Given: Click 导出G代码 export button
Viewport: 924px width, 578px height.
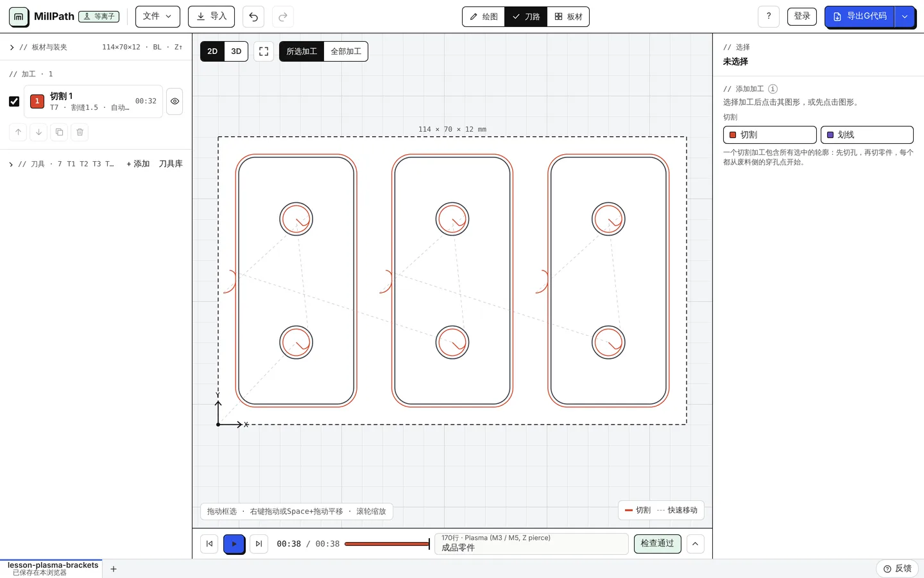Looking at the screenshot, I should [860, 17].
